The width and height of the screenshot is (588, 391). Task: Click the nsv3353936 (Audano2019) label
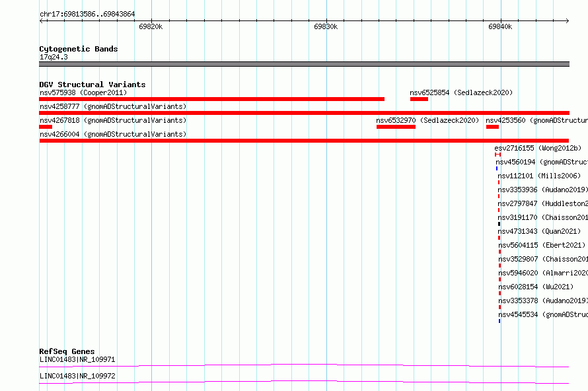pos(542,190)
